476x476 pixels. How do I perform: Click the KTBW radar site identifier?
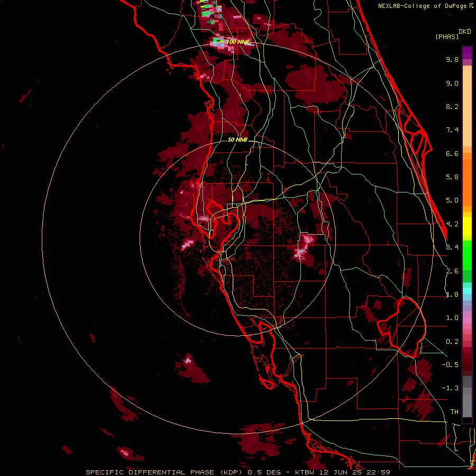(x=305, y=472)
